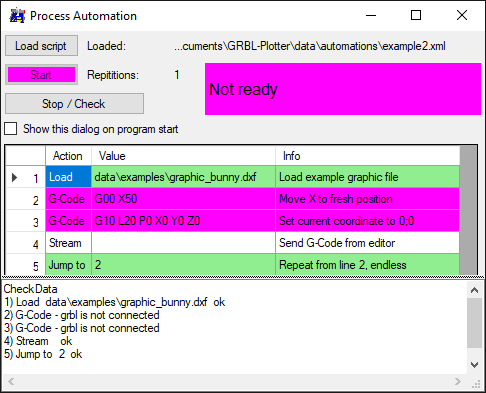486x393 pixels.
Task: Click the G00 X50 value cell
Action: [183, 199]
